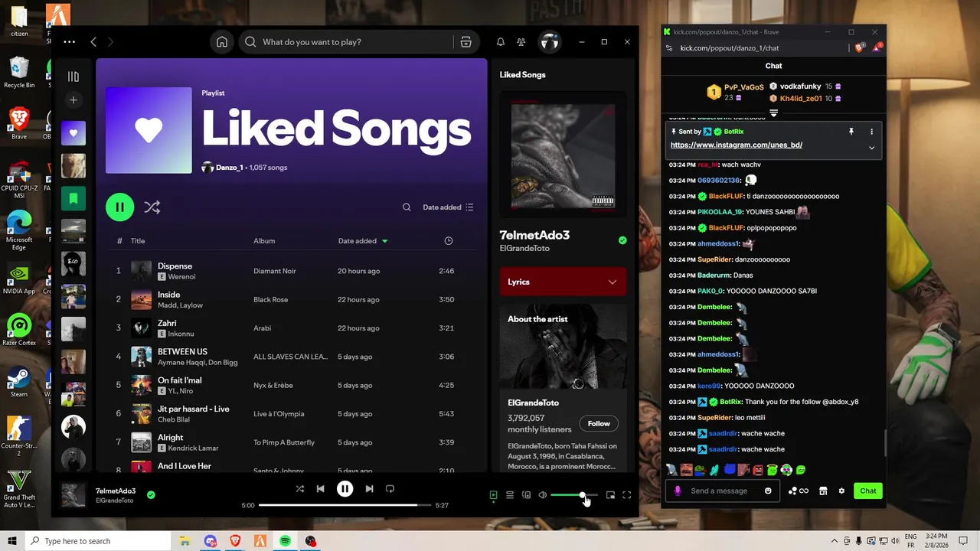Open the Spotify profile avatar menu
Viewport: 980px width, 551px height.
[550, 42]
